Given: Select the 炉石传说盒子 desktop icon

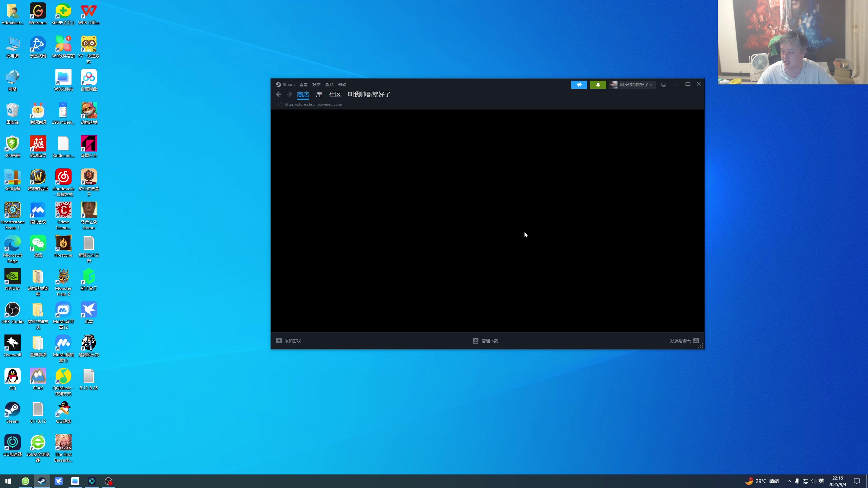Looking at the screenshot, I should tap(89, 183).
